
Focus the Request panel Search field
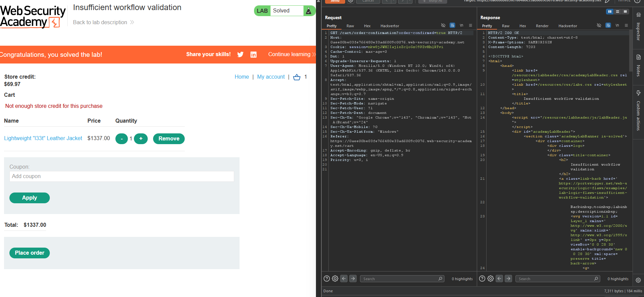(402, 279)
